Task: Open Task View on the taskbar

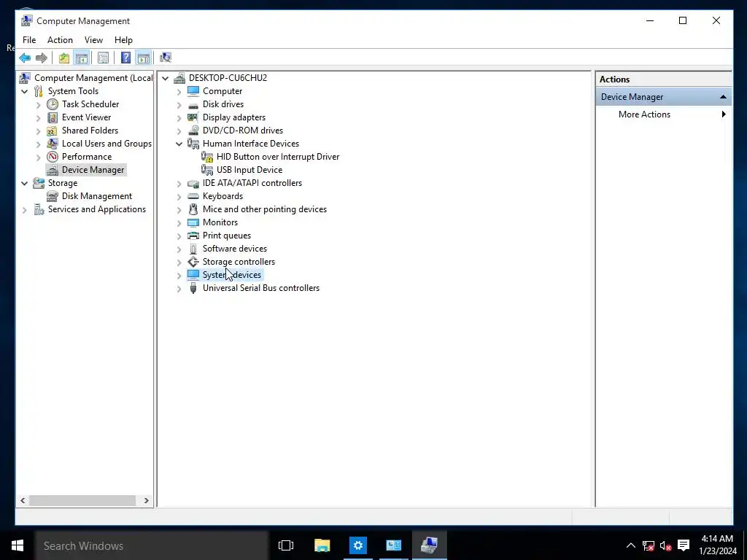Action: [286, 545]
